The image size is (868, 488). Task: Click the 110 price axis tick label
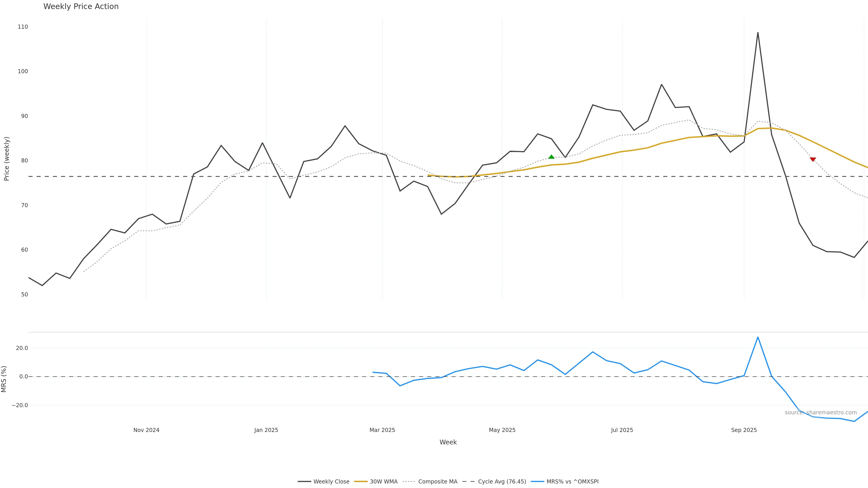(x=23, y=27)
